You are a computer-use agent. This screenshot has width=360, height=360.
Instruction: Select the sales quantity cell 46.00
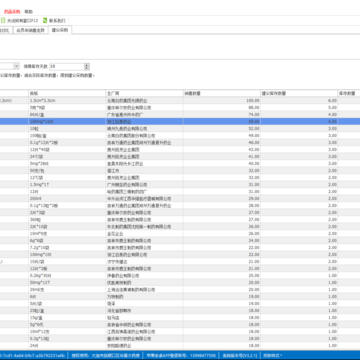click(222, 143)
